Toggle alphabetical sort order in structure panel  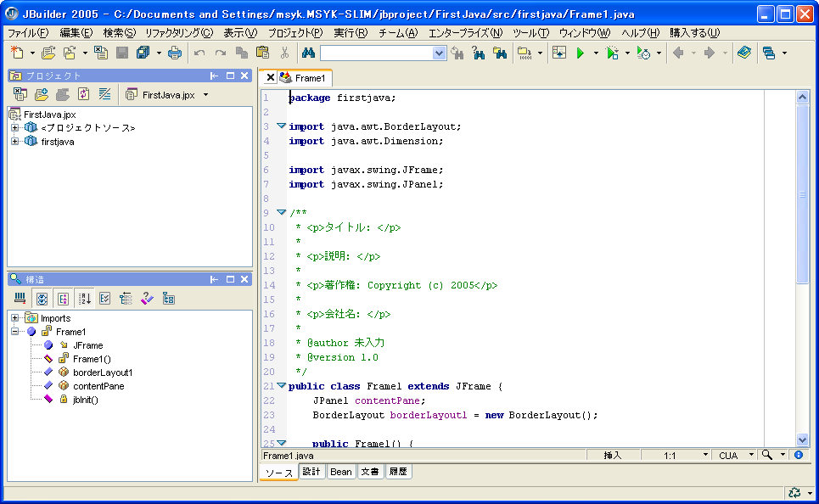point(84,299)
